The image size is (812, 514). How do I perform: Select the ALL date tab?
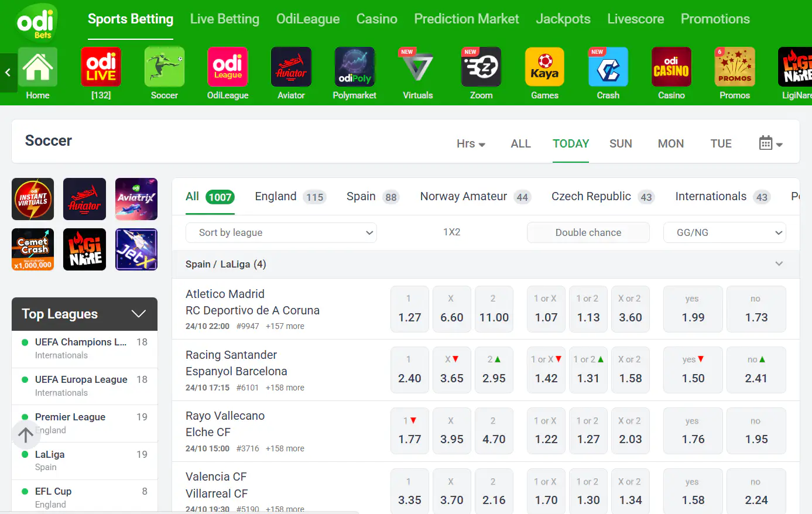point(520,143)
